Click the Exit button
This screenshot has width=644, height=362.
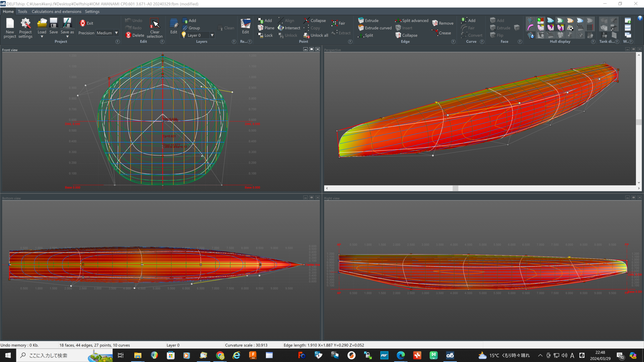pos(86,23)
